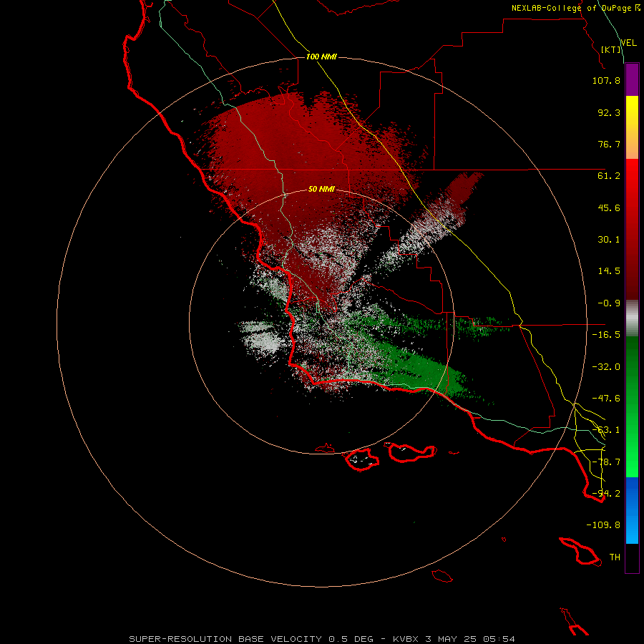Click the [KT] units label
This screenshot has width=644, height=644.
(x=611, y=49)
